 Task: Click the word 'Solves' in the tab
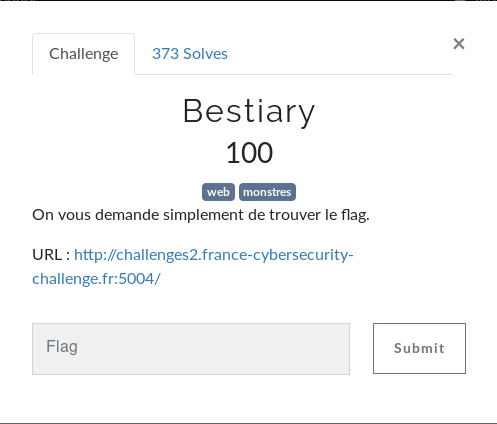[x=205, y=54]
